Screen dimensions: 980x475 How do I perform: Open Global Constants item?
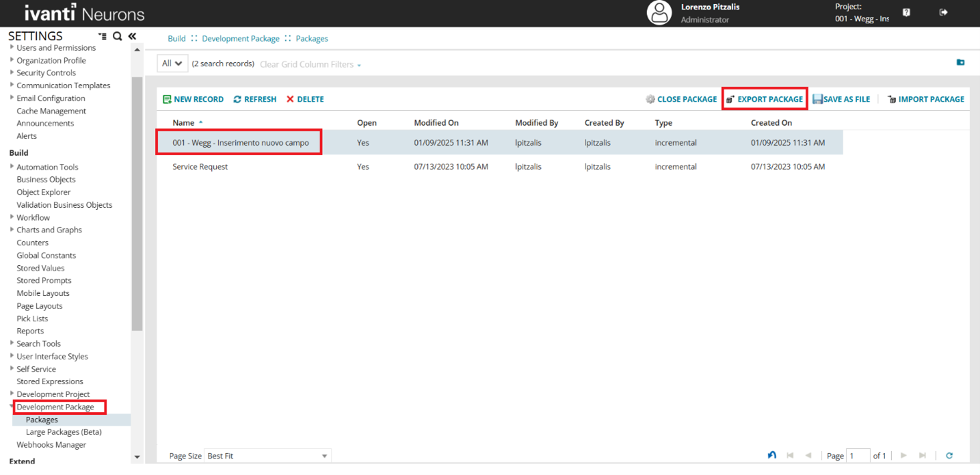coord(46,255)
